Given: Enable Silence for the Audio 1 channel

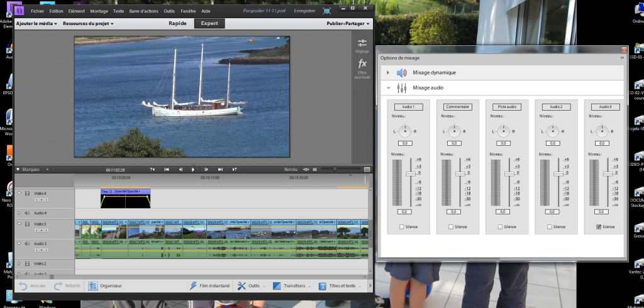Looking at the screenshot, I should coord(401,227).
